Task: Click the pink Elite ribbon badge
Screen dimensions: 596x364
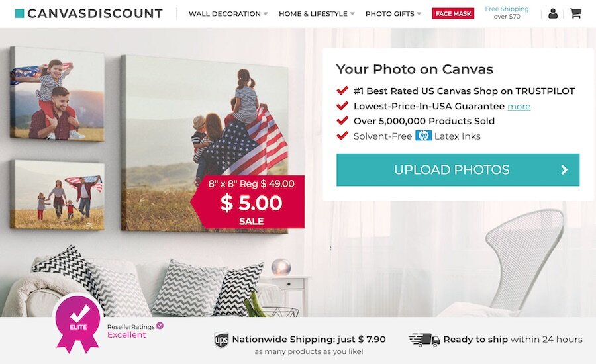Action: pos(78,324)
